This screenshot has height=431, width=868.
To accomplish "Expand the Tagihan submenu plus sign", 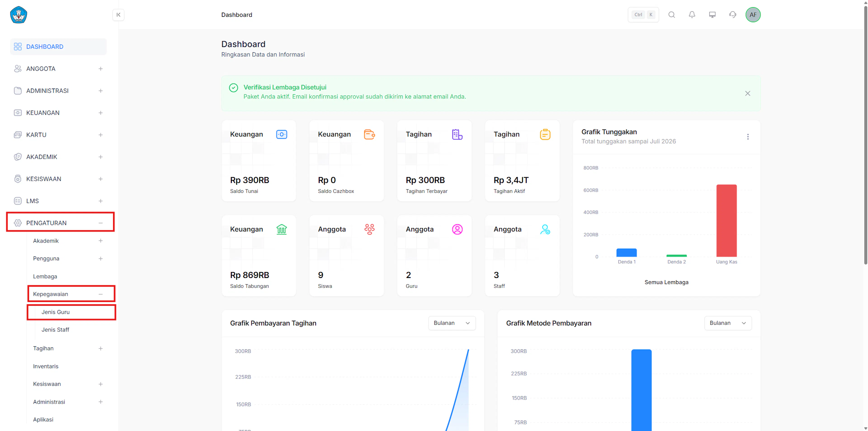I will tap(100, 349).
